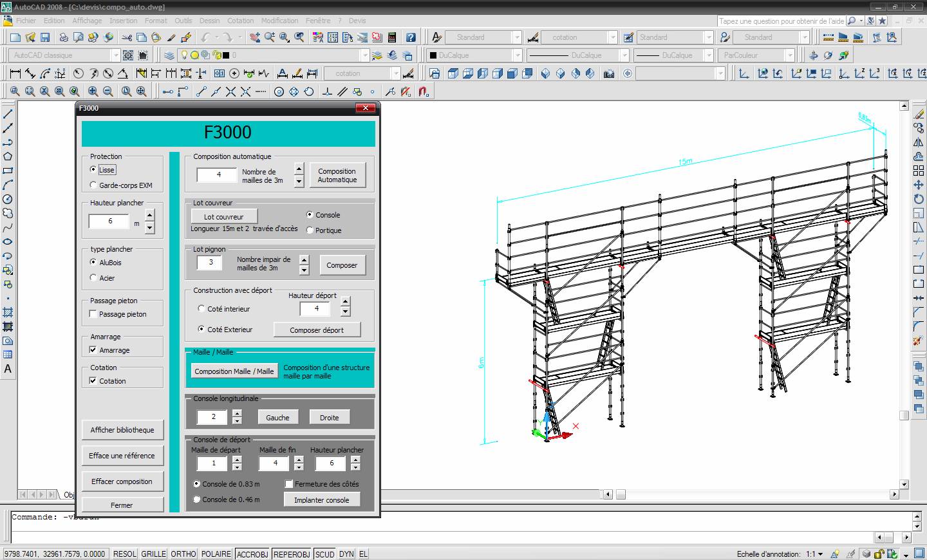Image resolution: width=927 pixels, height=560 pixels.
Task: Open the Cotation menu
Action: coord(240,21)
